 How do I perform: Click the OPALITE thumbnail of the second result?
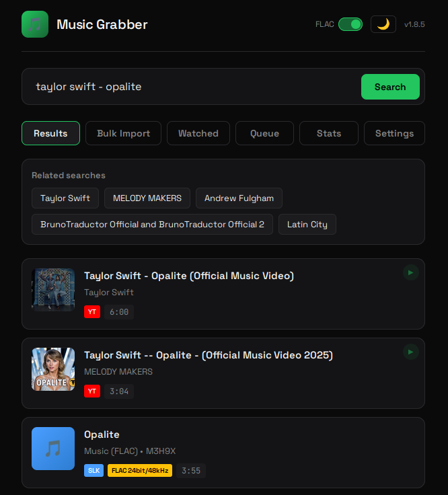[53, 369]
